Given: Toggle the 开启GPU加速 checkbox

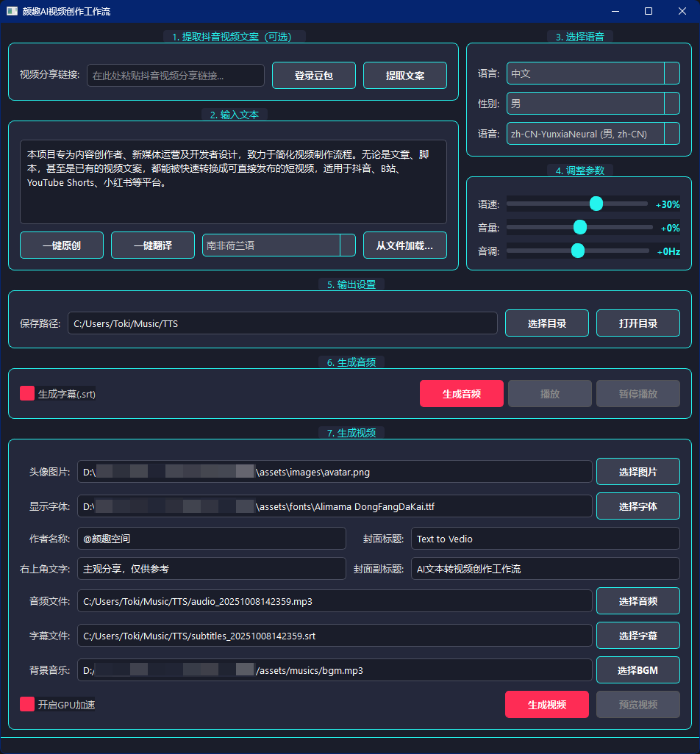Looking at the screenshot, I should pos(27,704).
